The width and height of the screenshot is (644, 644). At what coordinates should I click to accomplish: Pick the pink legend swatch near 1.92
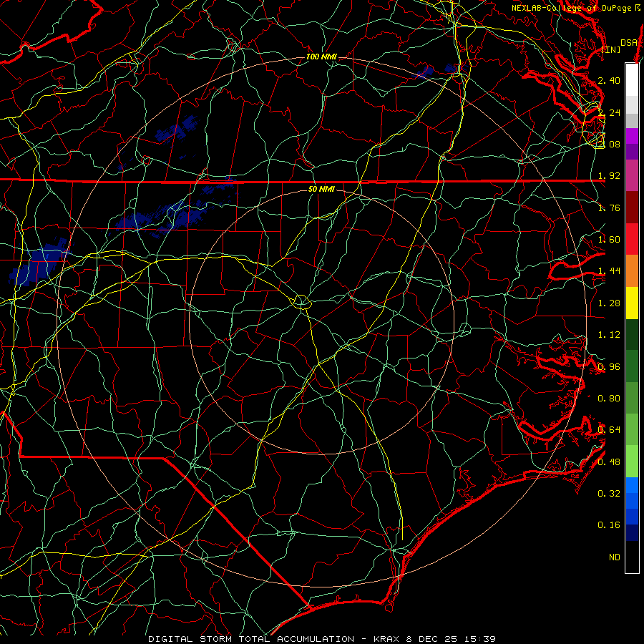coord(632,175)
